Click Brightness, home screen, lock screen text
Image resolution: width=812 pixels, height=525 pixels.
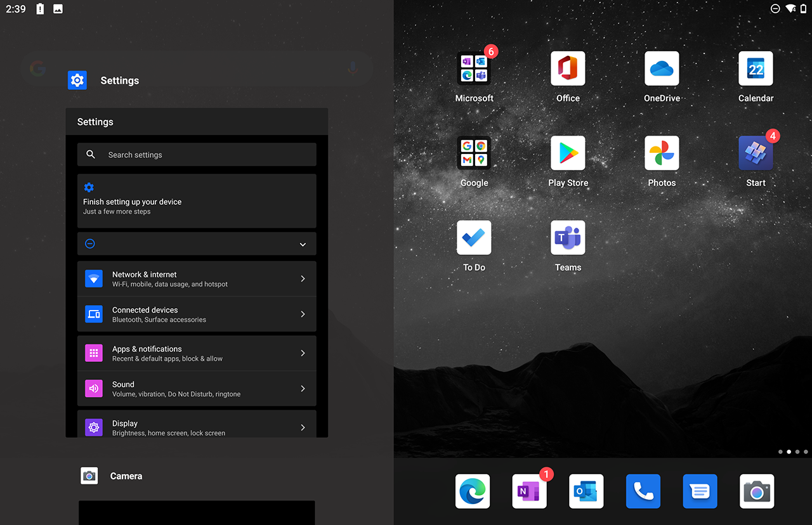click(x=169, y=433)
